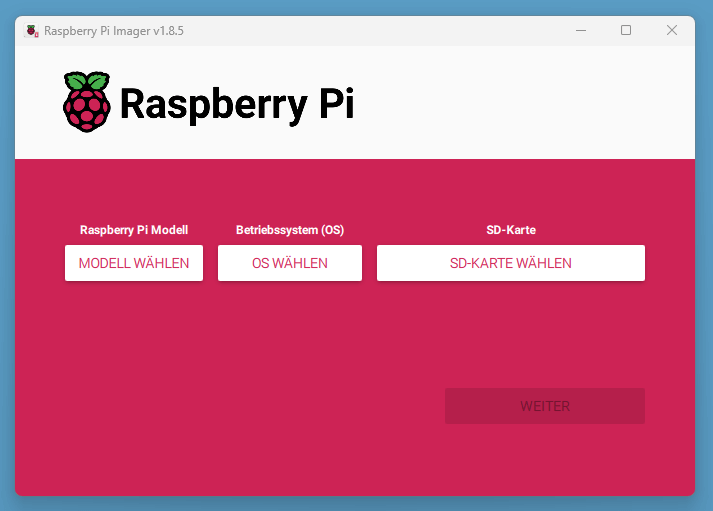
Task: Click the 'Betriebssystem (OS)' label
Action: point(290,230)
